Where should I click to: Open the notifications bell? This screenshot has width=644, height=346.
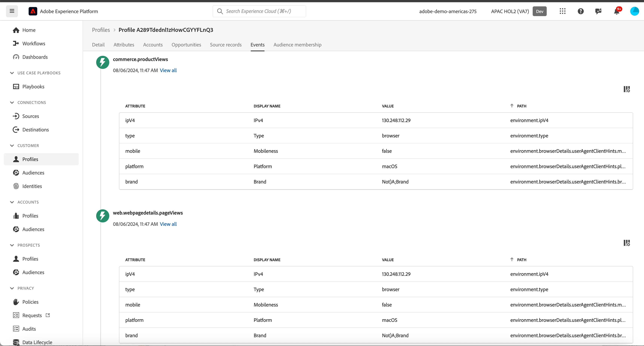616,11
